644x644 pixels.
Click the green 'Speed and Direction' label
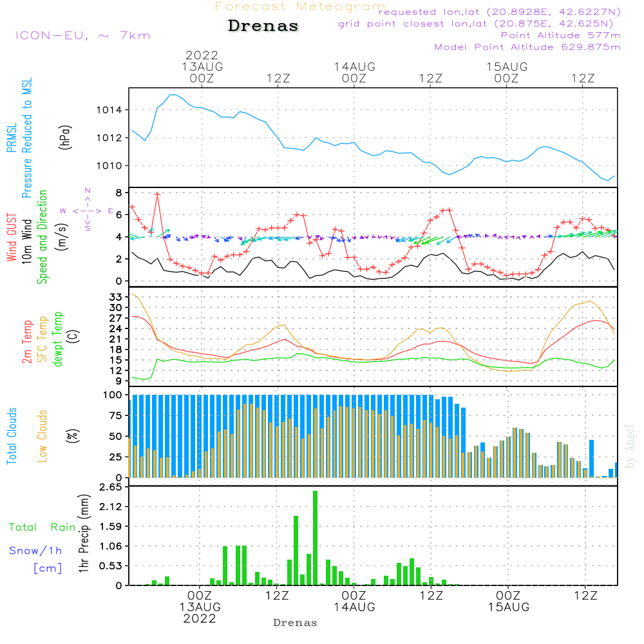click(x=42, y=237)
